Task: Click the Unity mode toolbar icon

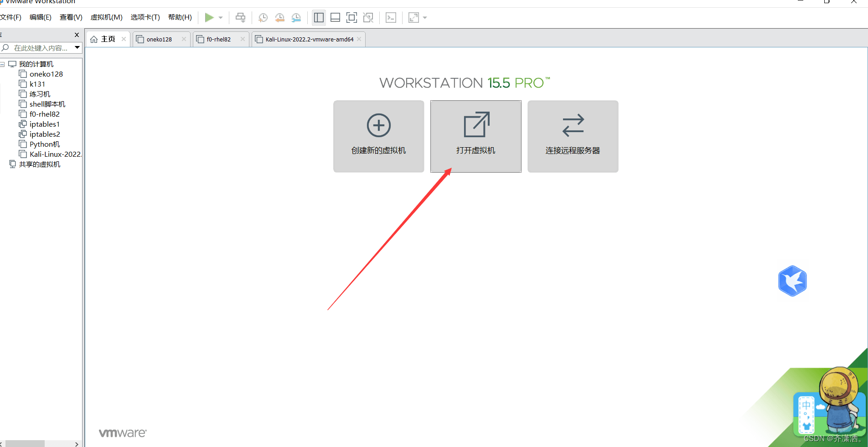Action: pyautogui.click(x=368, y=18)
